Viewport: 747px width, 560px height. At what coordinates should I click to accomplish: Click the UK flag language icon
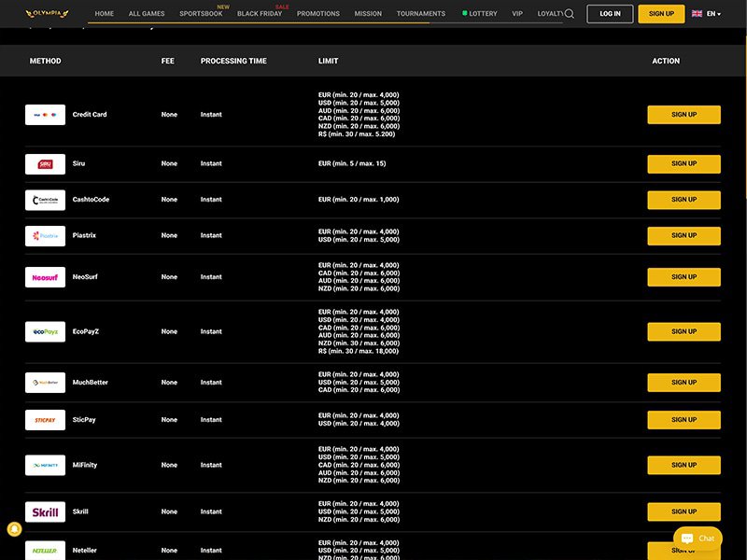click(697, 14)
